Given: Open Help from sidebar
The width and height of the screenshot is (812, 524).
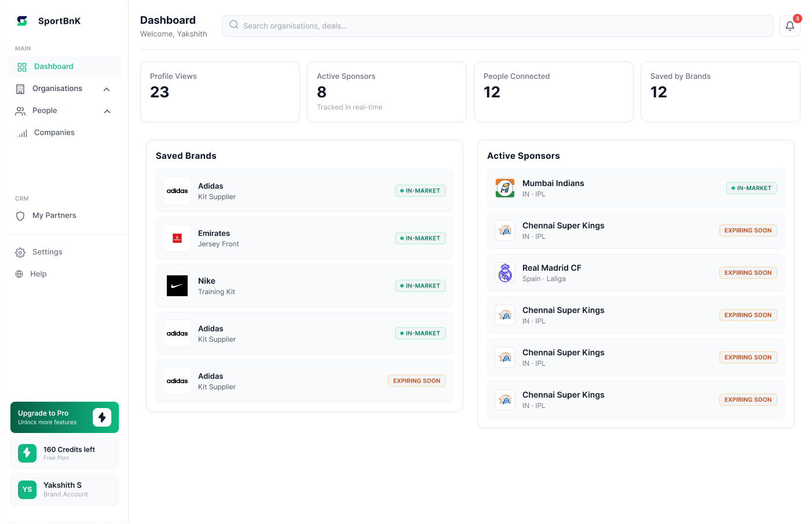Looking at the screenshot, I should 64,274.
